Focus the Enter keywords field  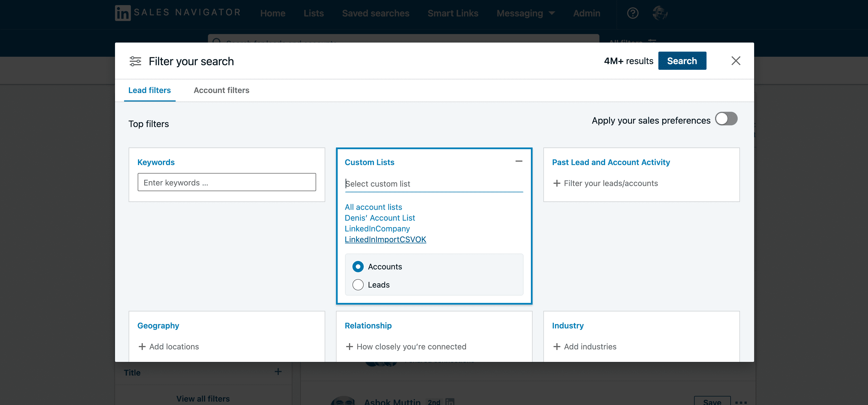226,182
